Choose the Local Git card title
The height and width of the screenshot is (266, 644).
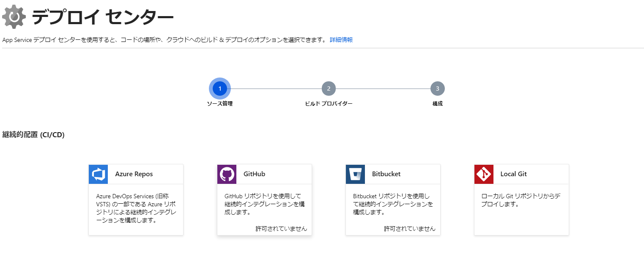pos(514,174)
